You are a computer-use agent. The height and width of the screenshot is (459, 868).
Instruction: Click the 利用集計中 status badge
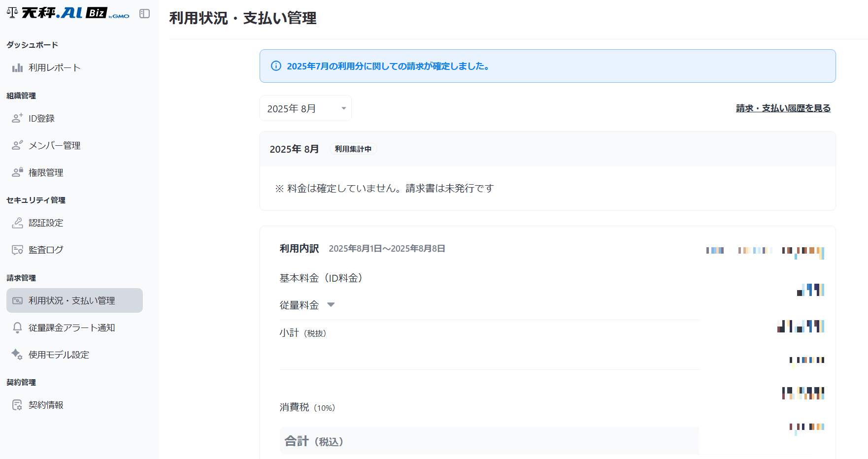353,149
